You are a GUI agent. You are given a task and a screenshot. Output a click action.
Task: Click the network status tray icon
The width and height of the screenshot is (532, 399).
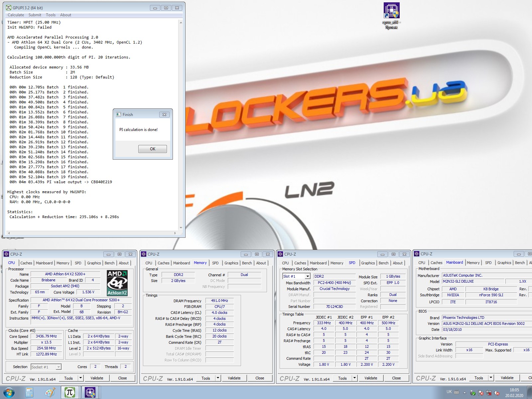click(x=489, y=393)
